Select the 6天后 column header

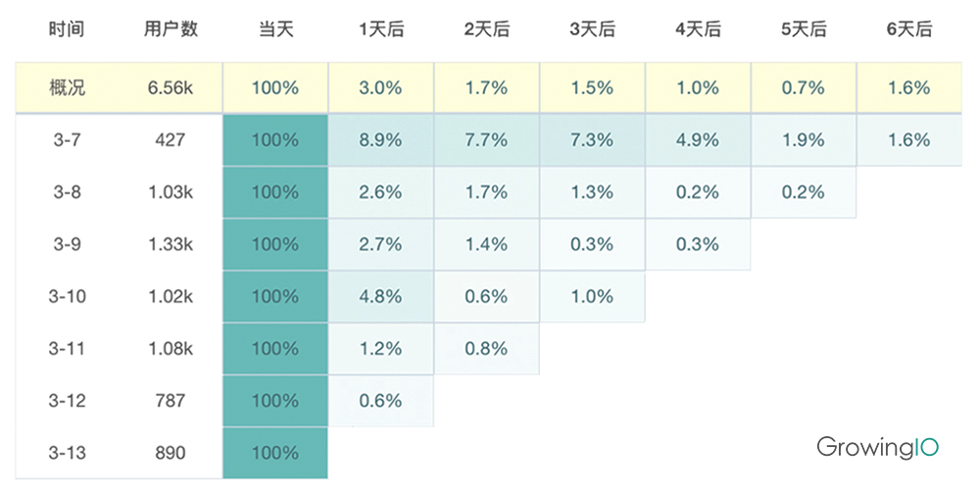(x=908, y=29)
